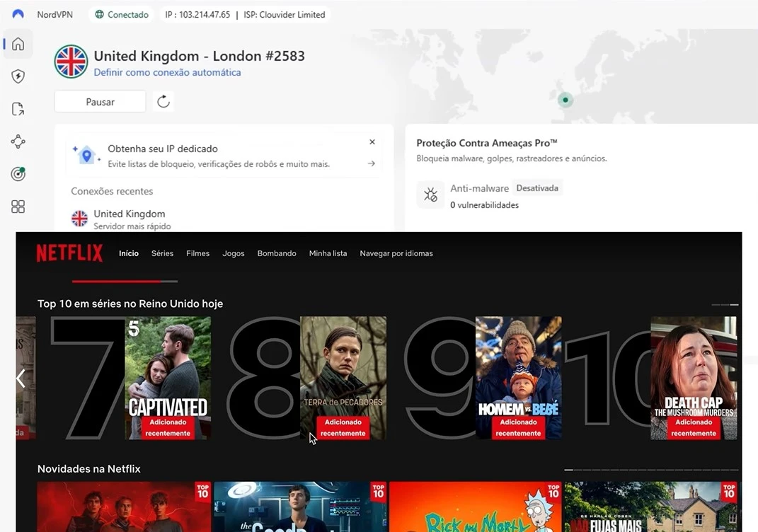Click the United Kingdom flag icon

click(71, 62)
